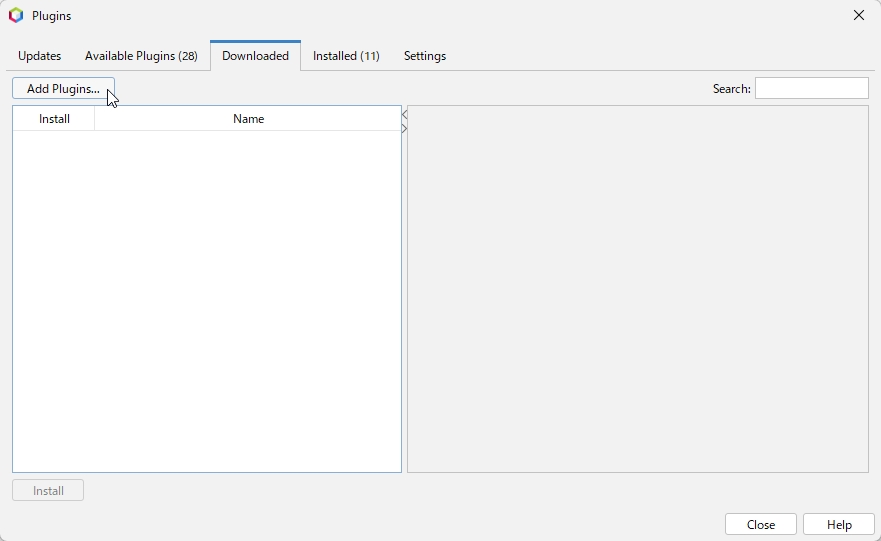
Task: Click the Add Plugins... button
Action: [63, 89]
